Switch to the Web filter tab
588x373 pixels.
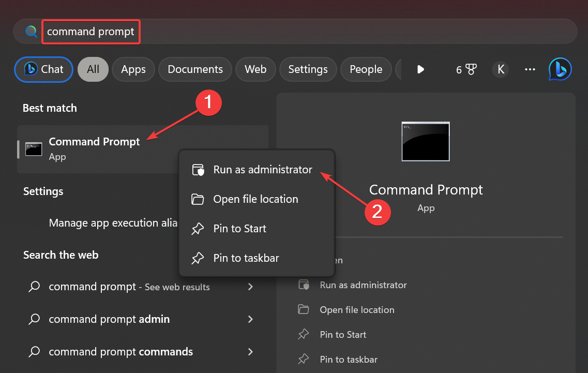tap(255, 69)
